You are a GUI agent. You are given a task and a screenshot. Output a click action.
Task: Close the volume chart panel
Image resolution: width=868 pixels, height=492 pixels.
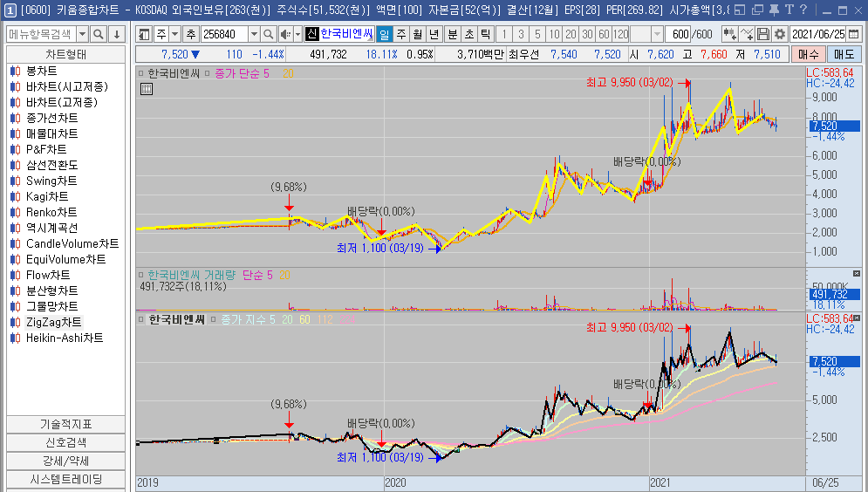857,273
